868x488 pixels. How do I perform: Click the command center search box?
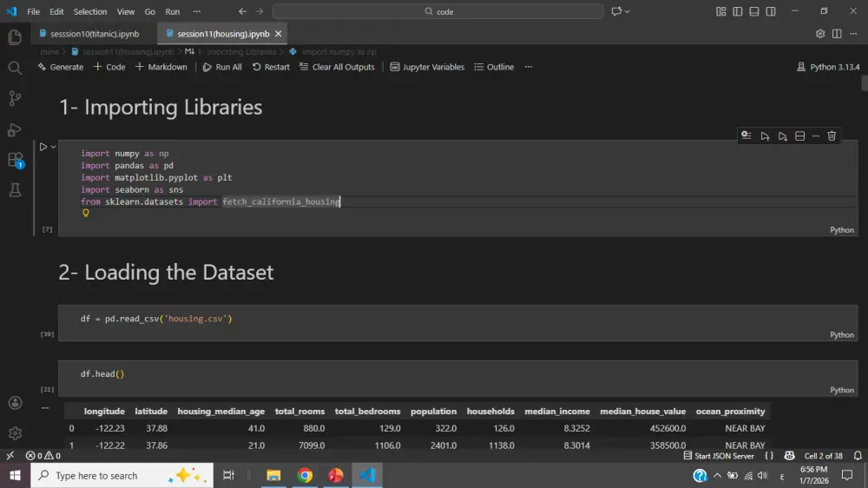(437, 11)
